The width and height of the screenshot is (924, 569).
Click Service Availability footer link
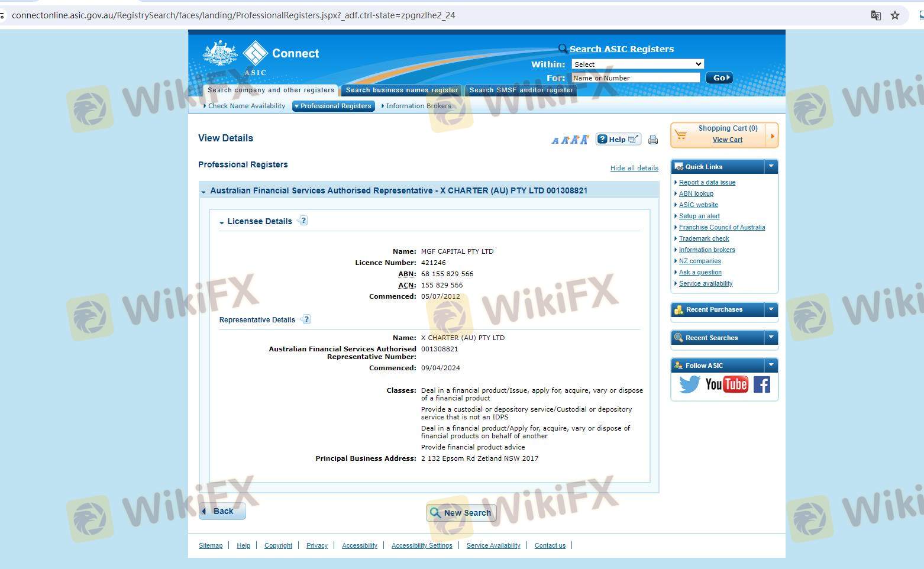coord(493,545)
